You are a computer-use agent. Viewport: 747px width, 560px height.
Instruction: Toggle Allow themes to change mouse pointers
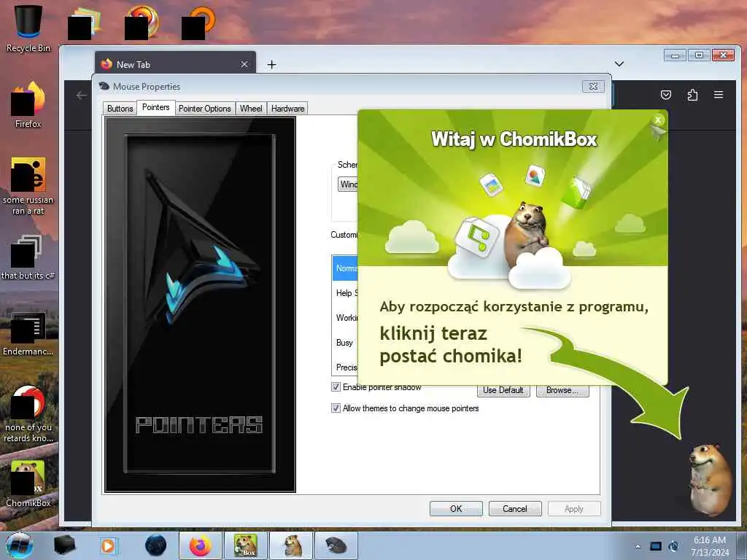(x=336, y=408)
